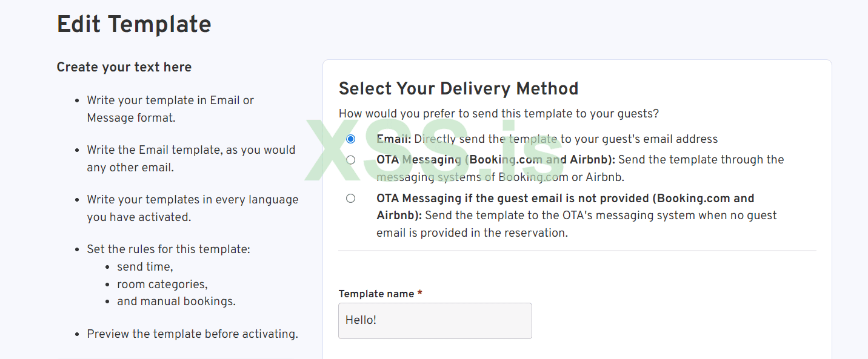
Task: Click the 'Template name' field label
Action: (376, 294)
